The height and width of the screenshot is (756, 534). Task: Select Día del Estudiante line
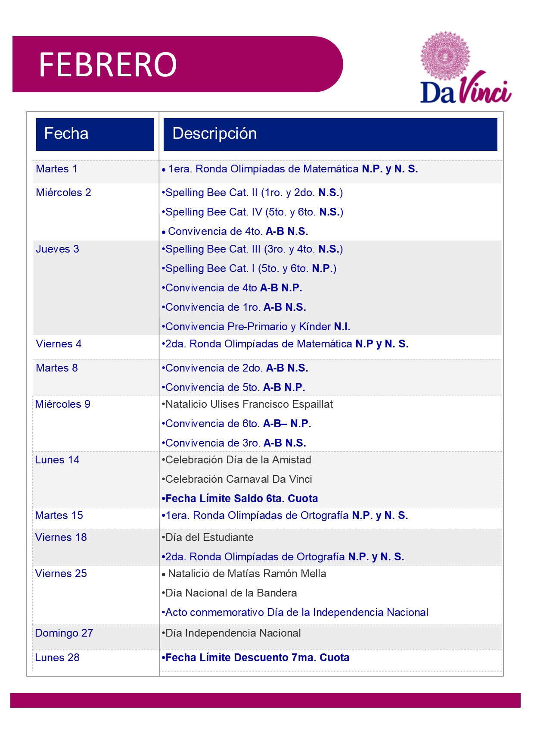click(208, 537)
